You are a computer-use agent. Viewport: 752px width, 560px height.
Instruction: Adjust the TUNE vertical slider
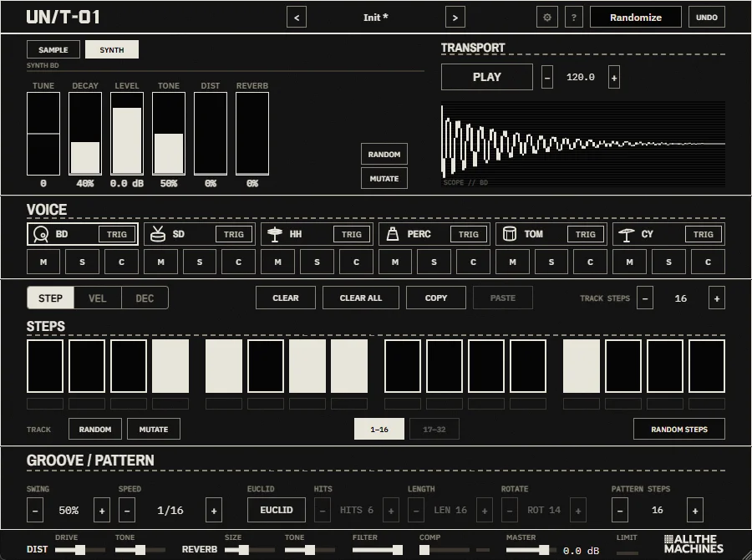click(x=43, y=134)
